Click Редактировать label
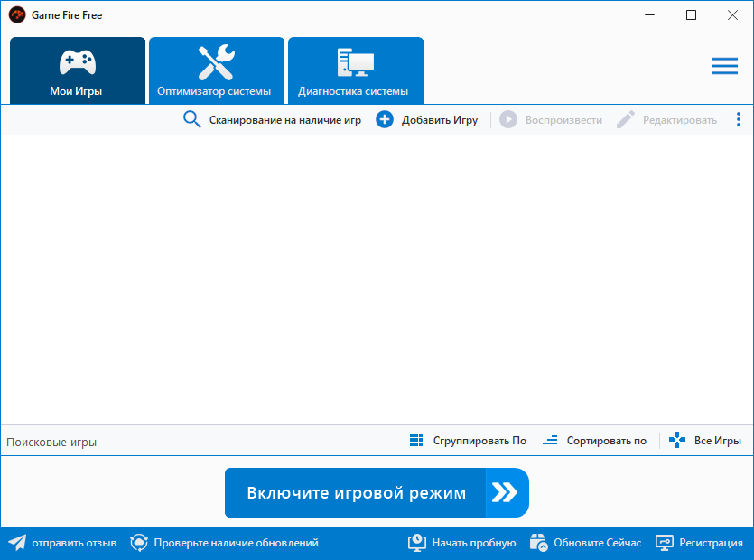 pyautogui.click(x=679, y=120)
